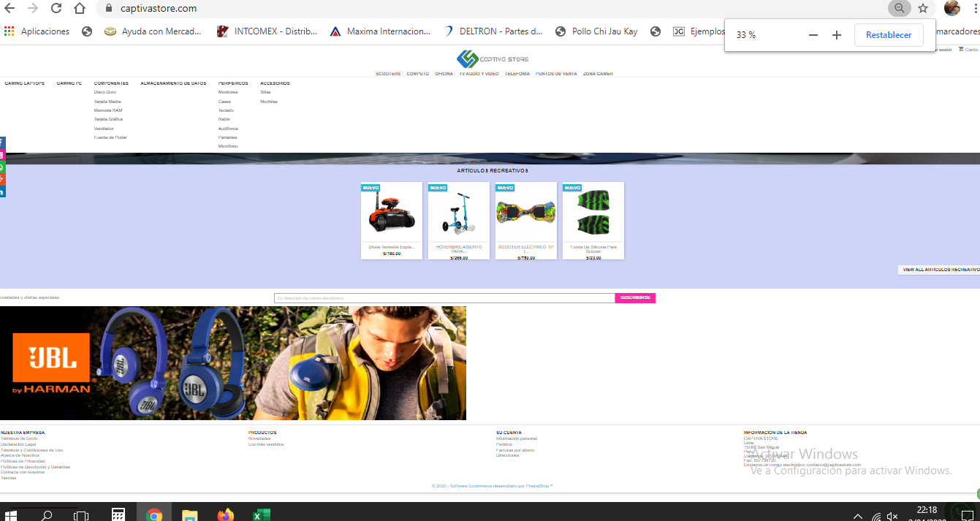Open the DELTRON bookmark
Viewport: 980px width, 521px height.
coord(493,31)
